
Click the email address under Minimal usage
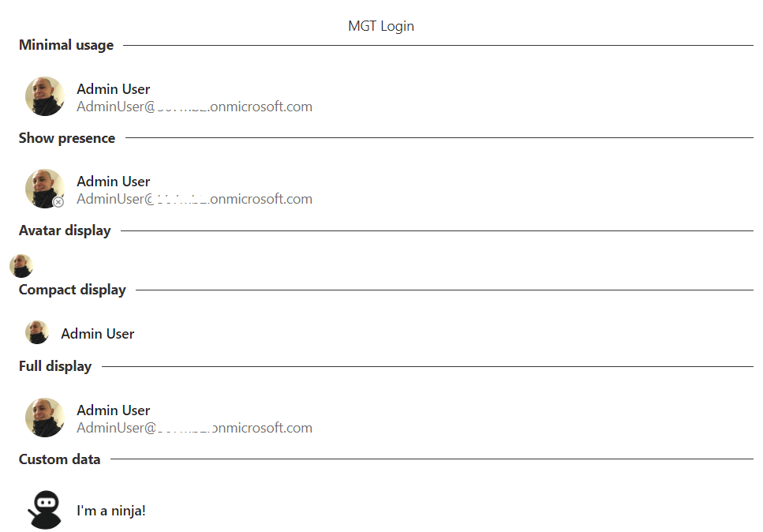click(x=194, y=107)
